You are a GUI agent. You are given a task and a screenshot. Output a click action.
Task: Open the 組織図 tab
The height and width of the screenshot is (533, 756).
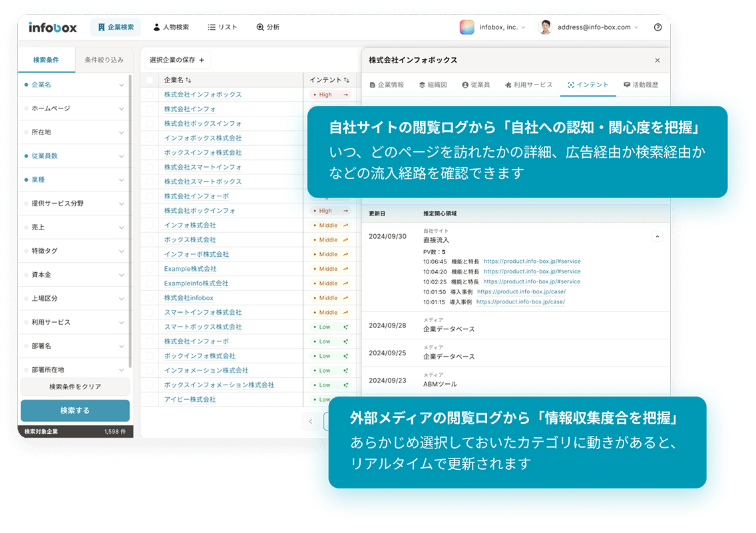433,85
